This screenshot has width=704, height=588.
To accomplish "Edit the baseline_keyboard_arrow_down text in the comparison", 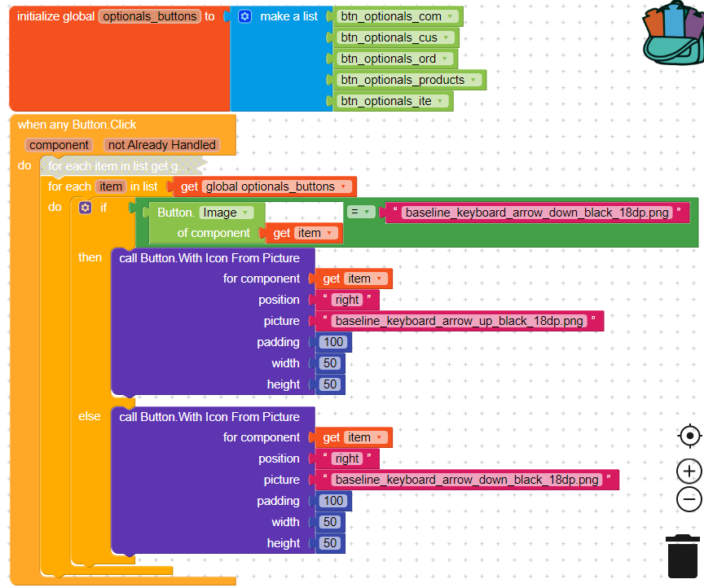I will 537,213.
